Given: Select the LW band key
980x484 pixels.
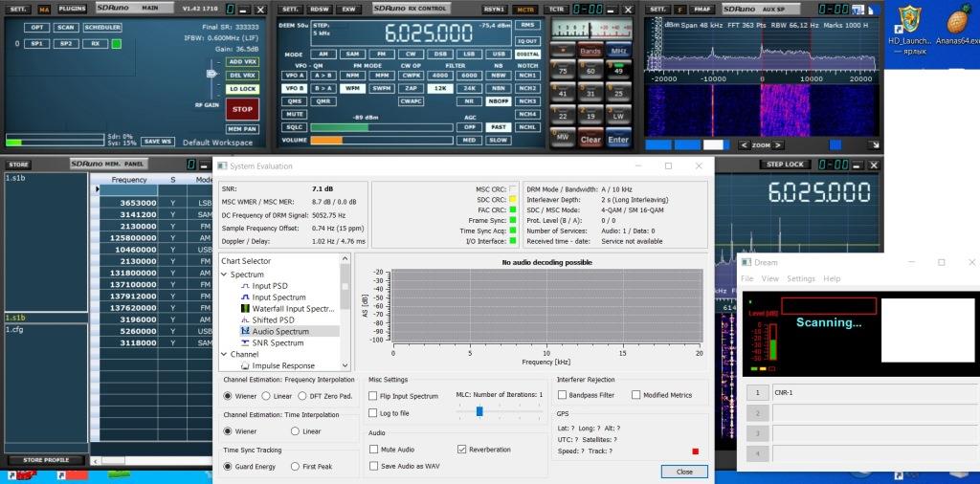Looking at the screenshot, I should click(x=619, y=114).
